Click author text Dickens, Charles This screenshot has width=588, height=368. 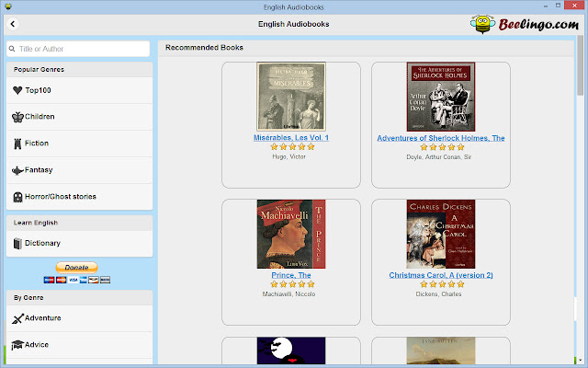438,294
